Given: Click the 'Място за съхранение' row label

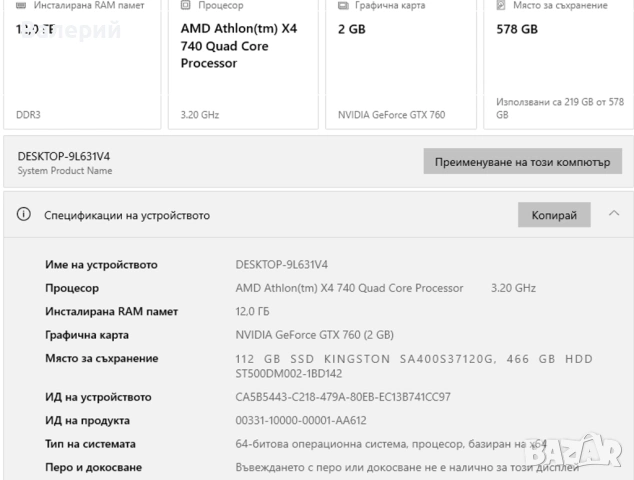Looking at the screenshot, I should pyautogui.click(x=101, y=359).
